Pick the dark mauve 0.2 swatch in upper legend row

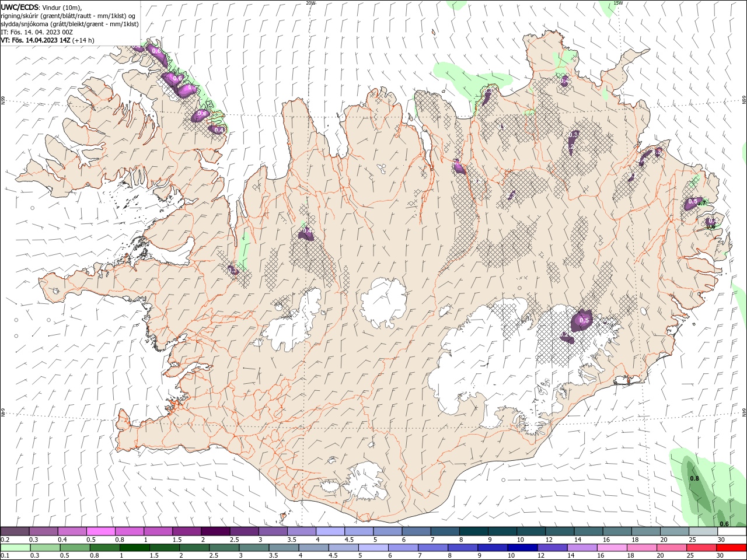pos(15,531)
